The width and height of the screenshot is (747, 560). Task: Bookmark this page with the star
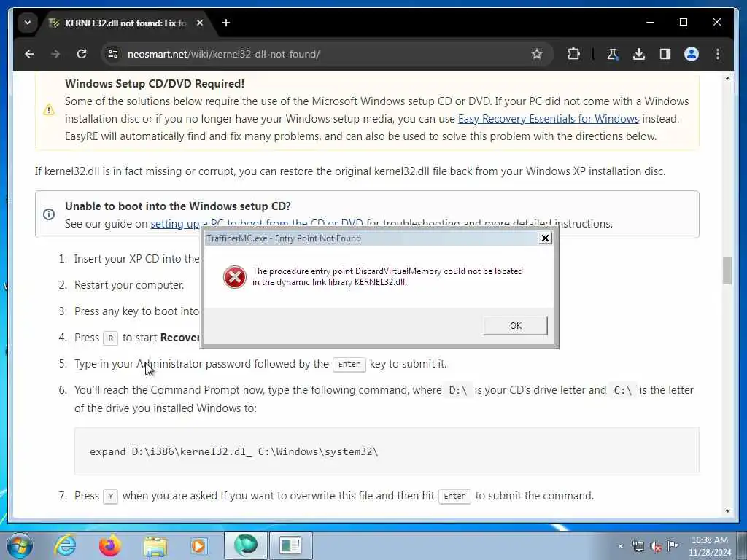click(x=537, y=54)
